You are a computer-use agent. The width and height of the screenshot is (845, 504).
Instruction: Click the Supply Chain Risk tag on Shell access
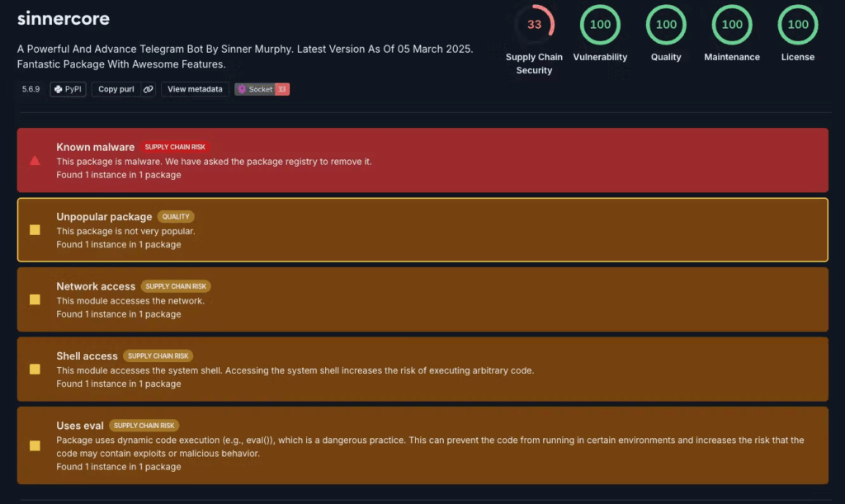click(x=158, y=356)
